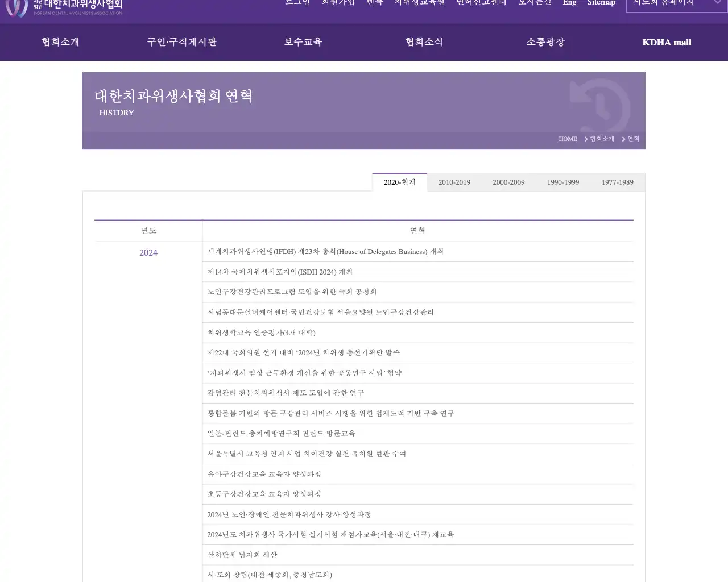
Task: Go to HOME via breadcrumb
Action: (x=567, y=139)
